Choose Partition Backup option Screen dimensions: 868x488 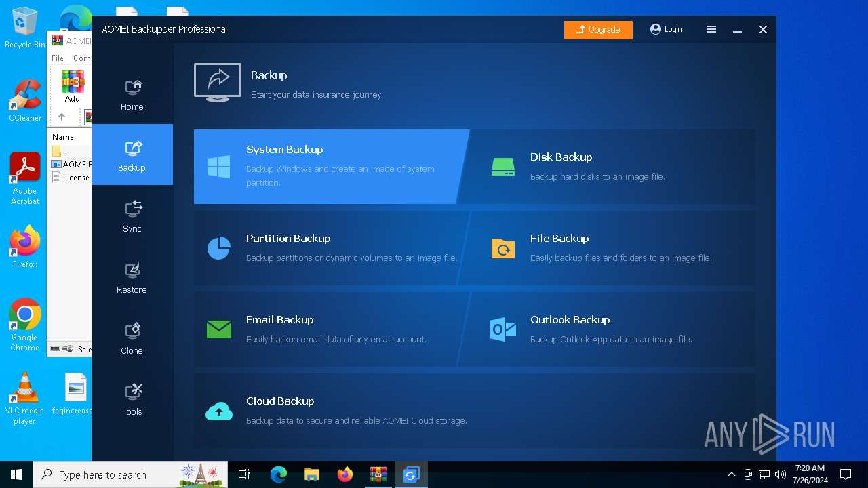pos(331,248)
